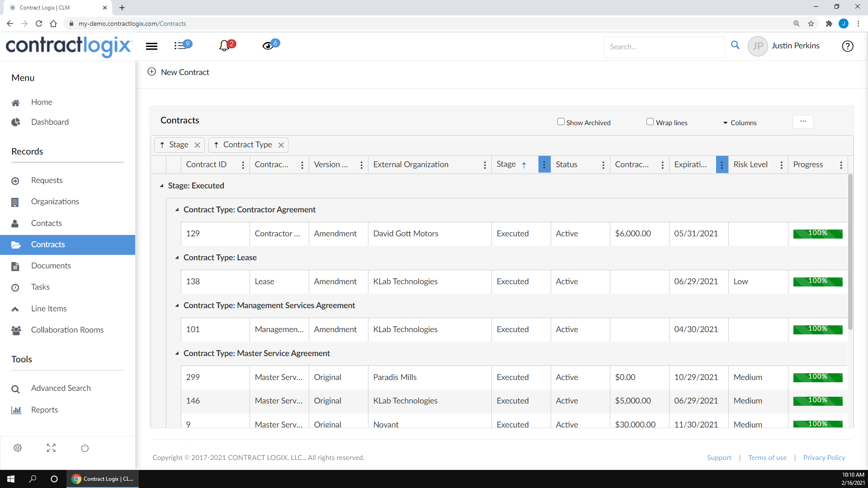Viewport: 868px width, 488px height.
Task: Enable the Wrap lines checkbox
Action: pyautogui.click(x=650, y=122)
